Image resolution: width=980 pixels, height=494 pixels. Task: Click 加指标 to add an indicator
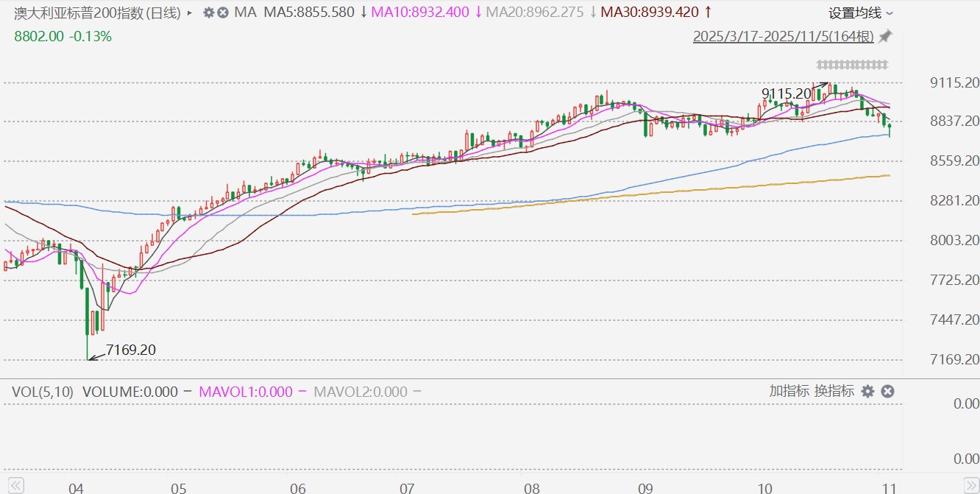(789, 392)
